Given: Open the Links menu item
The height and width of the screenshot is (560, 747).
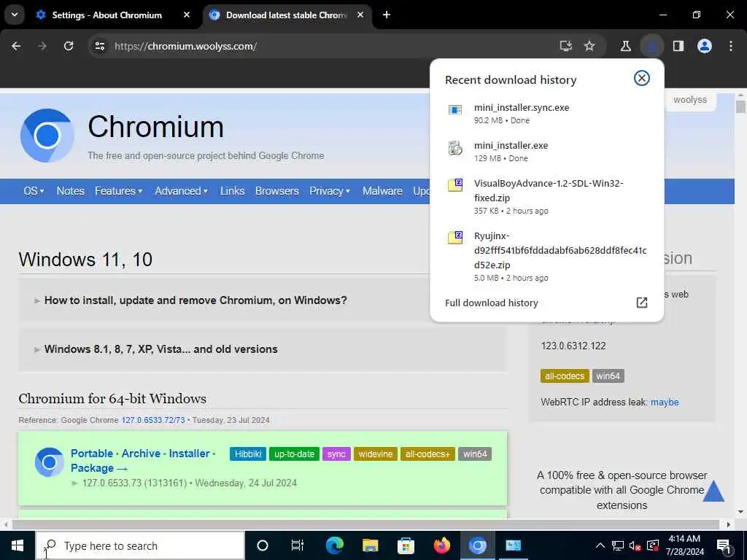Looking at the screenshot, I should 233,191.
